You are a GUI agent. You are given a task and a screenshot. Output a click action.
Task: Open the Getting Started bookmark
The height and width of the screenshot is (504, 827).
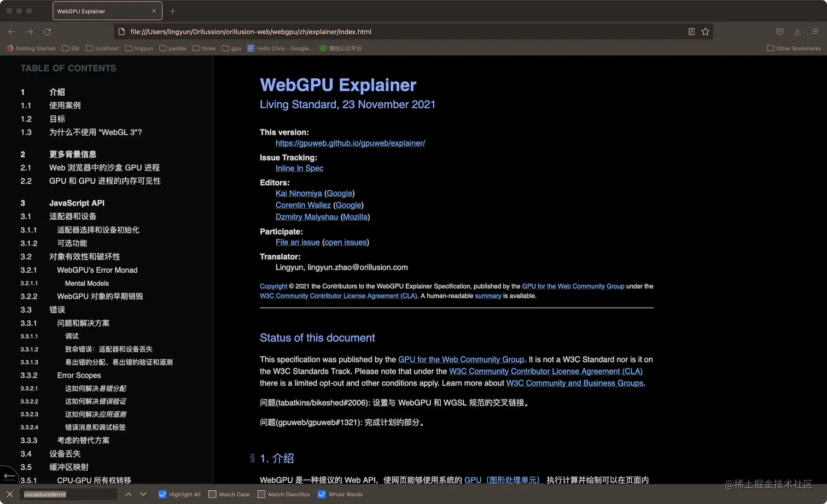tap(31, 48)
